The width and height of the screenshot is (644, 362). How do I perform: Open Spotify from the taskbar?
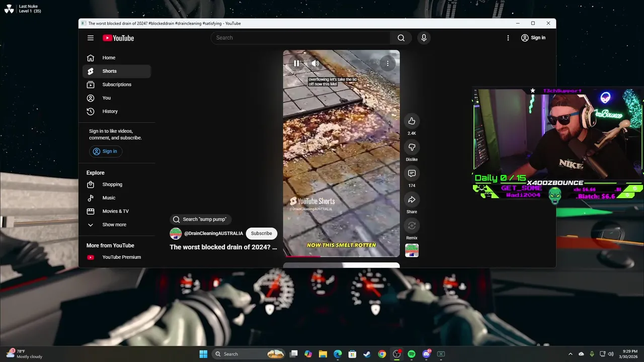click(412, 354)
